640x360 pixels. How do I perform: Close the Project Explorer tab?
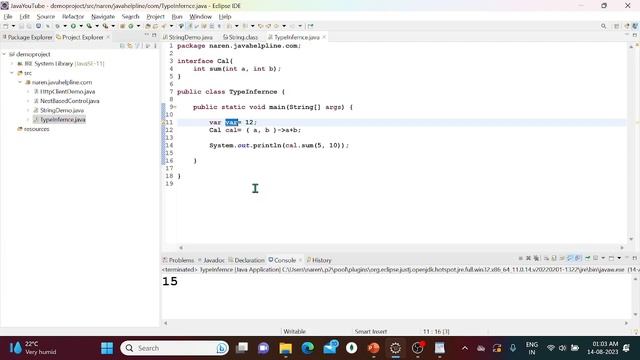108,37
